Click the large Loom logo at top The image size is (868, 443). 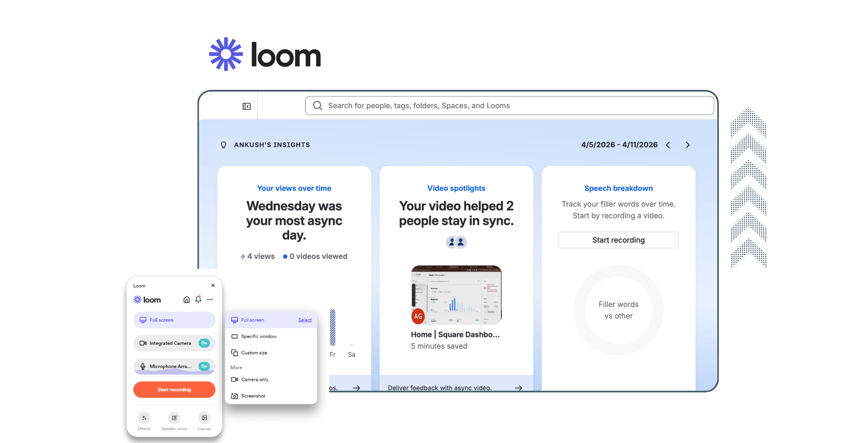pyautogui.click(x=265, y=54)
